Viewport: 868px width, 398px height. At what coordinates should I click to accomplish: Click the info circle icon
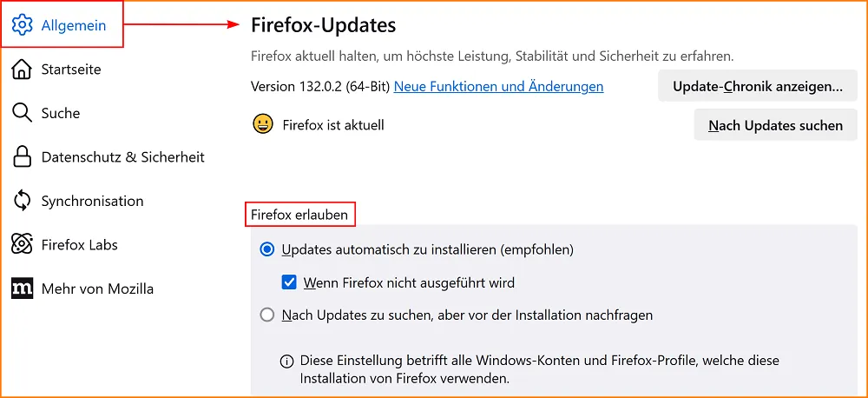[x=286, y=361]
